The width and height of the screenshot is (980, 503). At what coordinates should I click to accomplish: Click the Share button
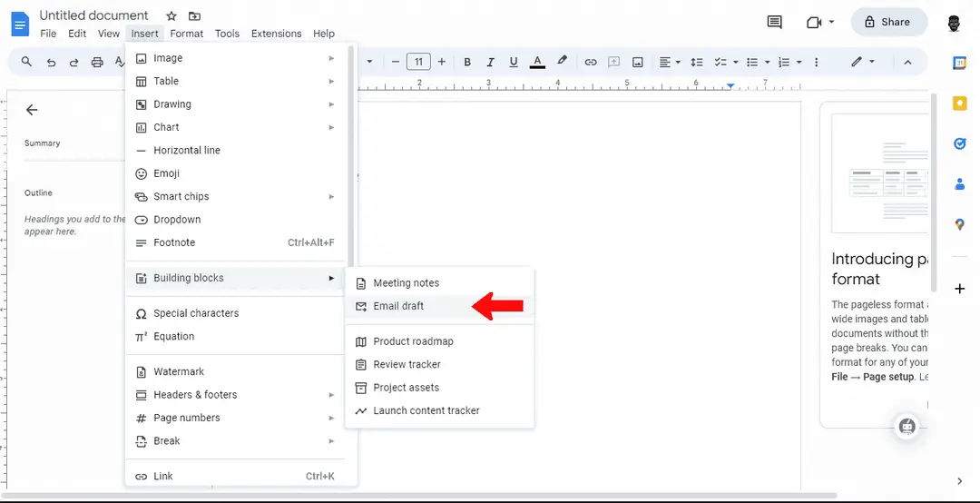coord(888,22)
